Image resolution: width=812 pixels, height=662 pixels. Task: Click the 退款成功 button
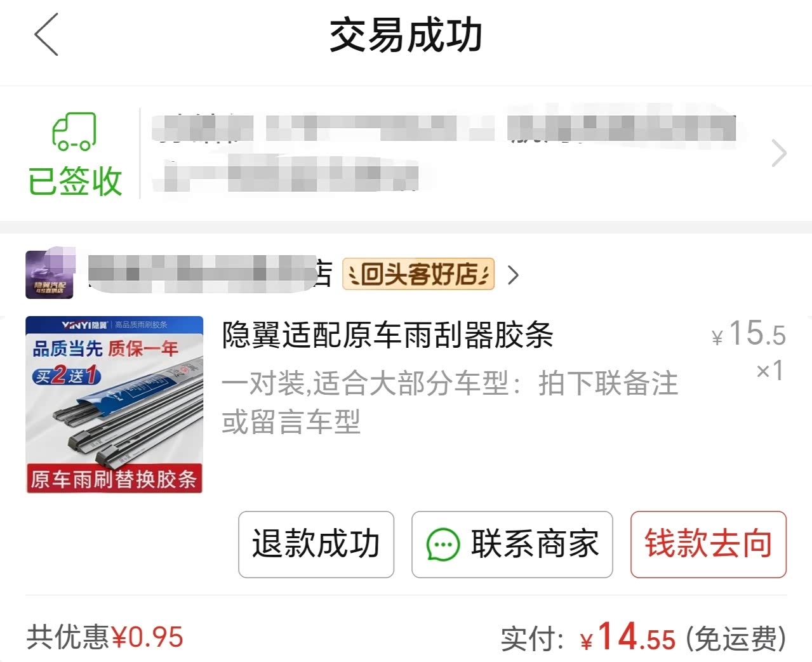316,545
